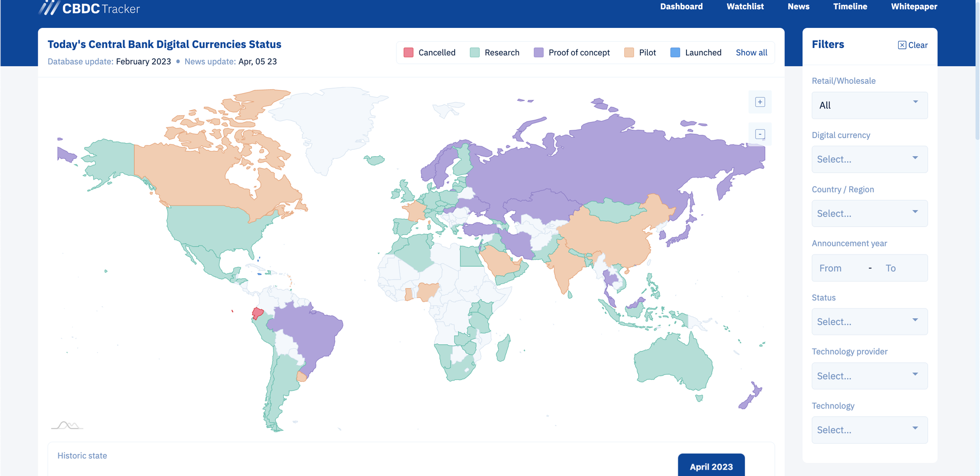Go to the Watchlist page

(745, 6)
